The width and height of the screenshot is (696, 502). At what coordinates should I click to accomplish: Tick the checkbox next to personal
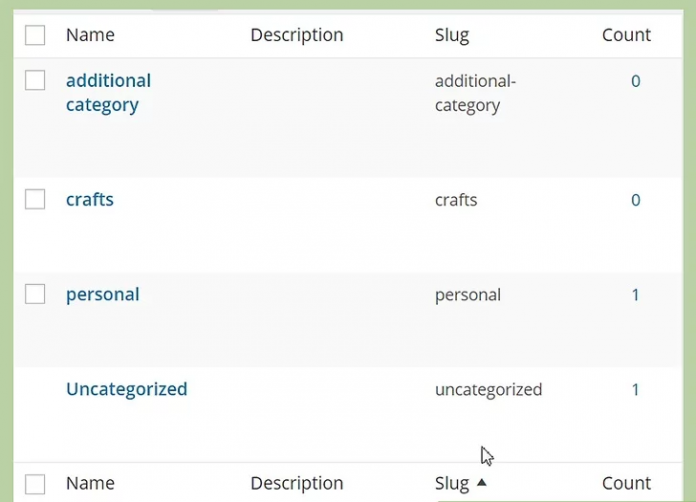(x=35, y=294)
